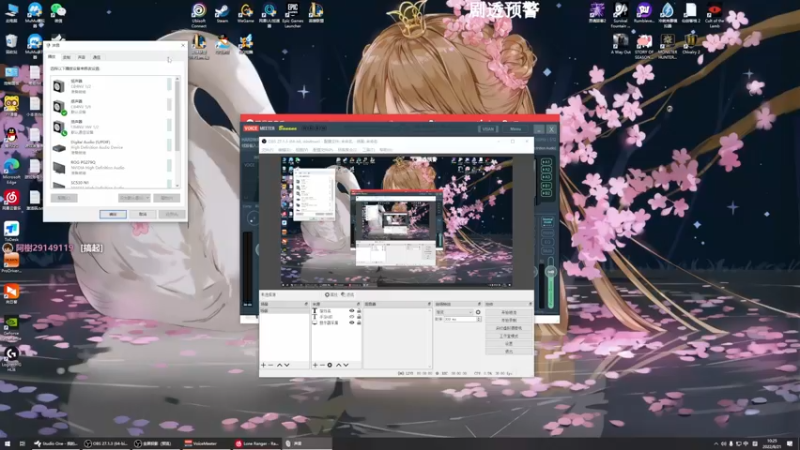This screenshot has width=800, height=450.
Task: Switch to the Recording tab in Sound dialog
Action: click(67, 57)
